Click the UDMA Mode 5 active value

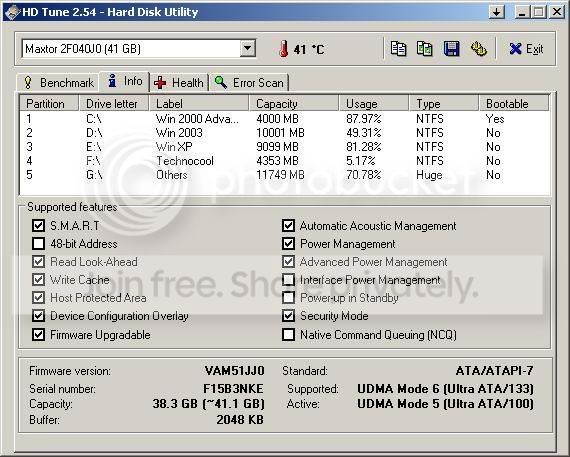tap(445, 404)
